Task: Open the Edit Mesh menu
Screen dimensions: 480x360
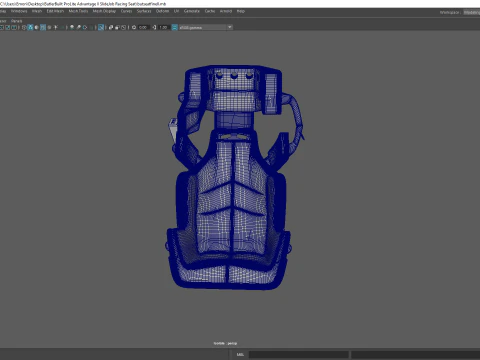Action: [x=55, y=11]
